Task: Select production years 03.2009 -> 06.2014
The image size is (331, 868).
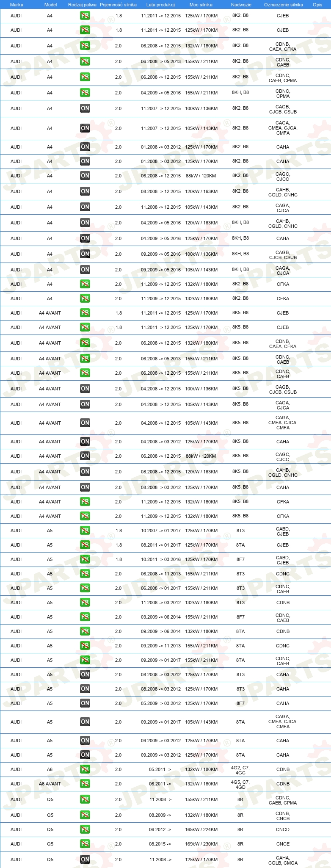Action: tap(161, 617)
